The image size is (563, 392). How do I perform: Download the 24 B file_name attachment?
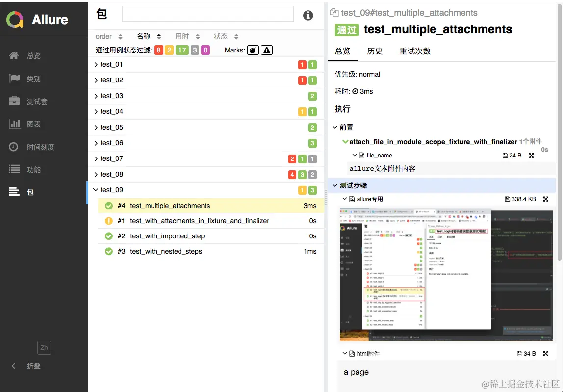pos(512,155)
